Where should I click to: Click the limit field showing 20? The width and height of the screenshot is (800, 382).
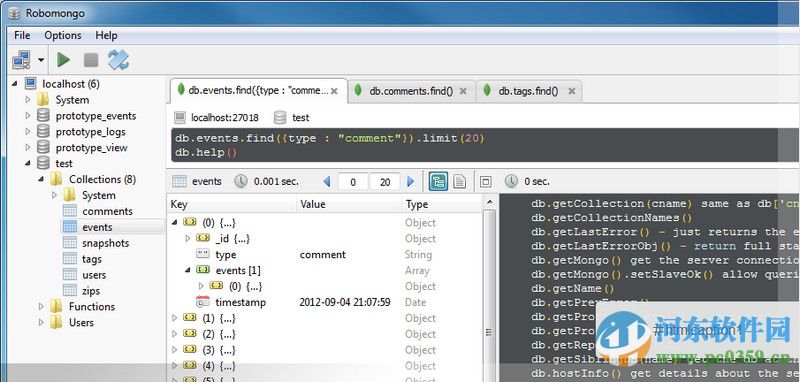tap(385, 182)
